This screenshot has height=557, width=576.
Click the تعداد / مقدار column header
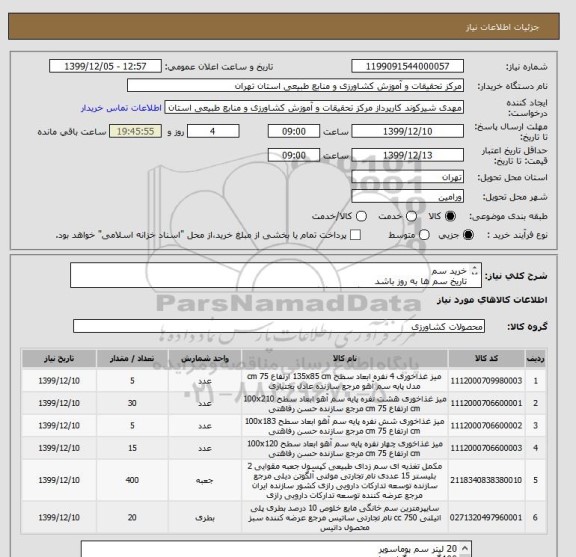click(132, 359)
